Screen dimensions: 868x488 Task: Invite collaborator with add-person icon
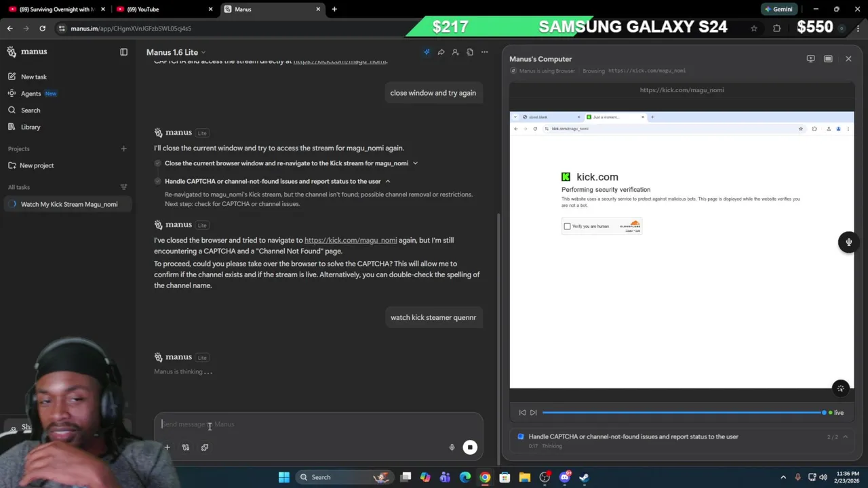click(455, 52)
